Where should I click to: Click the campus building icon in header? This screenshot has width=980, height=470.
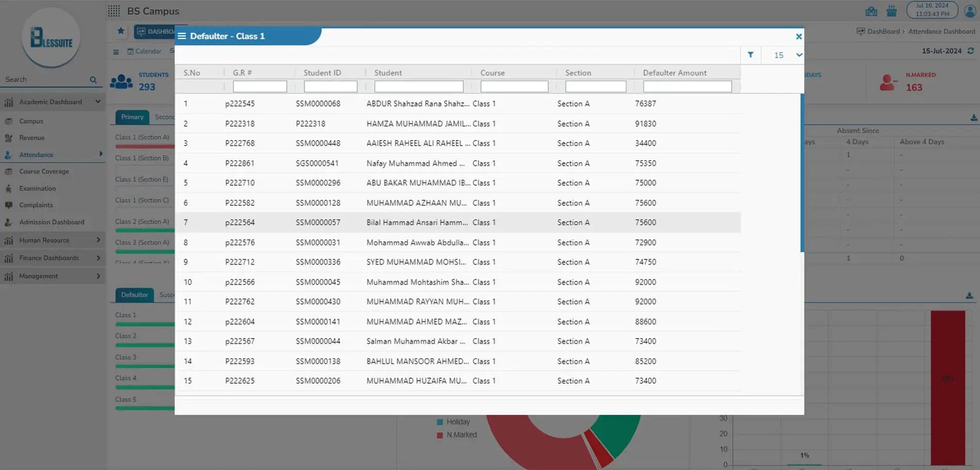[871, 11]
